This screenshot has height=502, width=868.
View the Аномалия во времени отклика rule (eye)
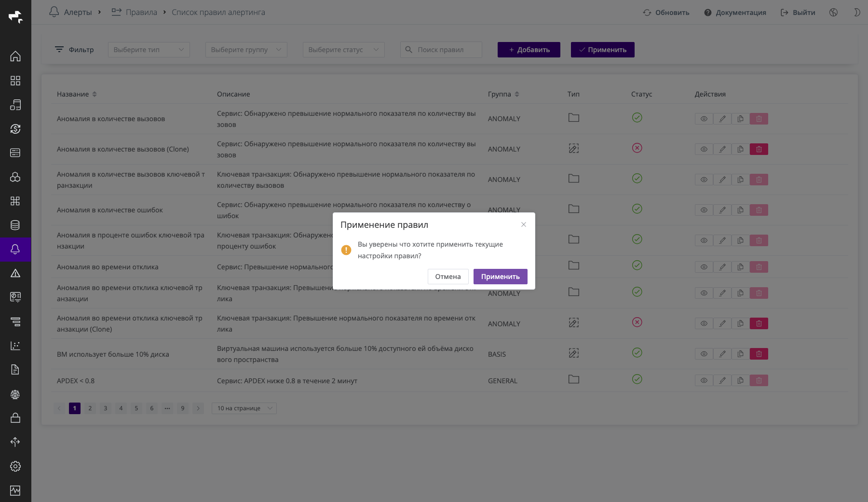tap(704, 267)
